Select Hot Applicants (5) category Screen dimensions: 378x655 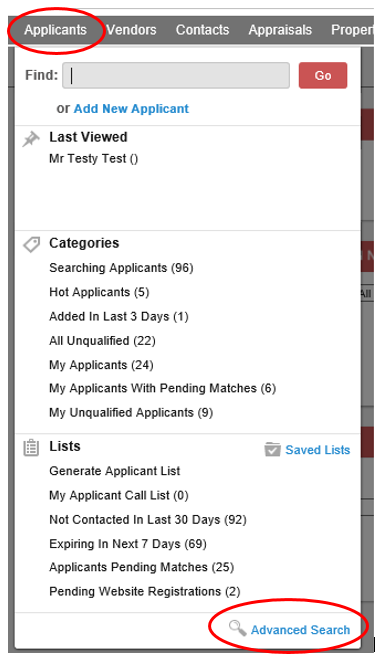(x=99, y=292)
